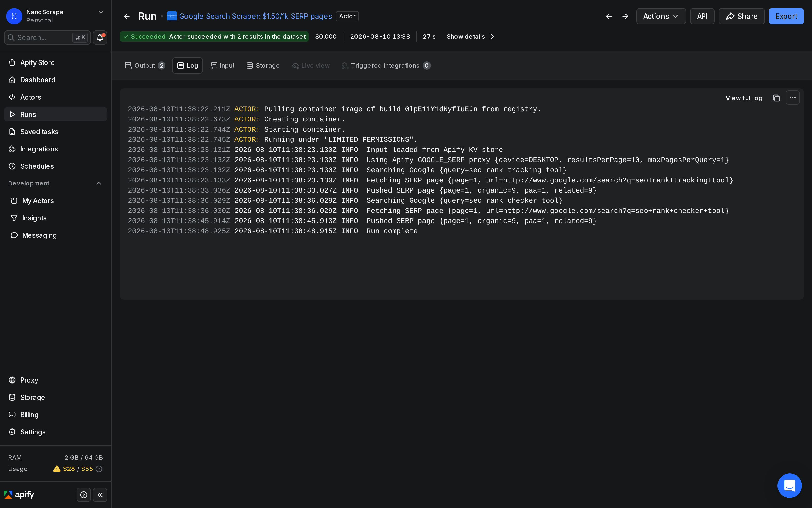Screen dimensions: 812x508
Task: Click the API button
Action: pos(702,16)
